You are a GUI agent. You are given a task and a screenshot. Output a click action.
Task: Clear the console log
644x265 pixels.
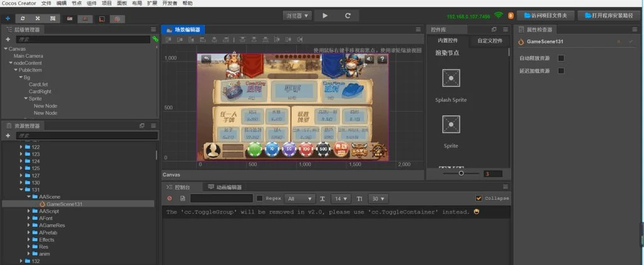pos(169,198)
